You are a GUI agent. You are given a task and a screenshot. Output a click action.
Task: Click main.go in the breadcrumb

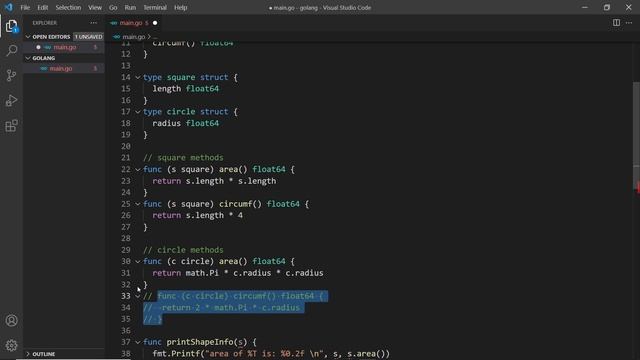click(x=133, y=37)
